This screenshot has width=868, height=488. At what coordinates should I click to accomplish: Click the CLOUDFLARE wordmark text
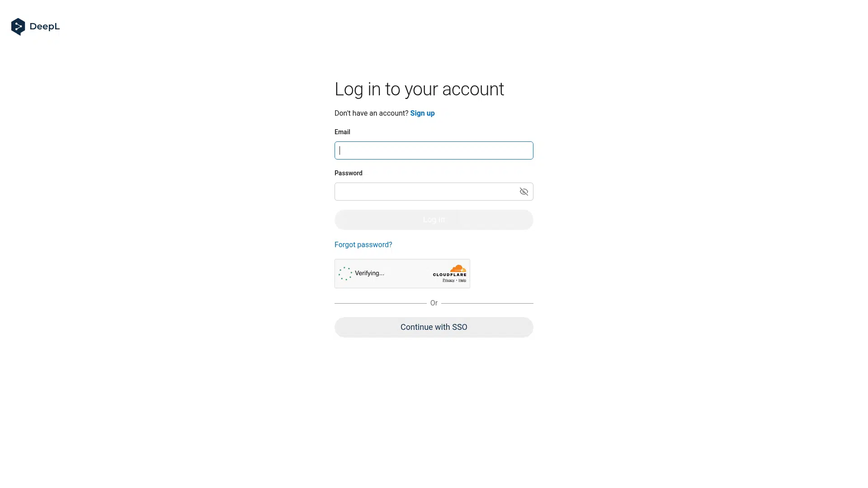(x=449, y=275)
